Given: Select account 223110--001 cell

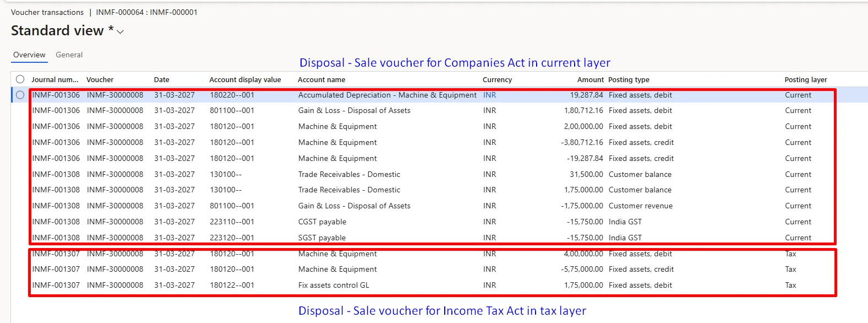Looking at the screenshot, I should pyautogui.click(x=232, y=222).
